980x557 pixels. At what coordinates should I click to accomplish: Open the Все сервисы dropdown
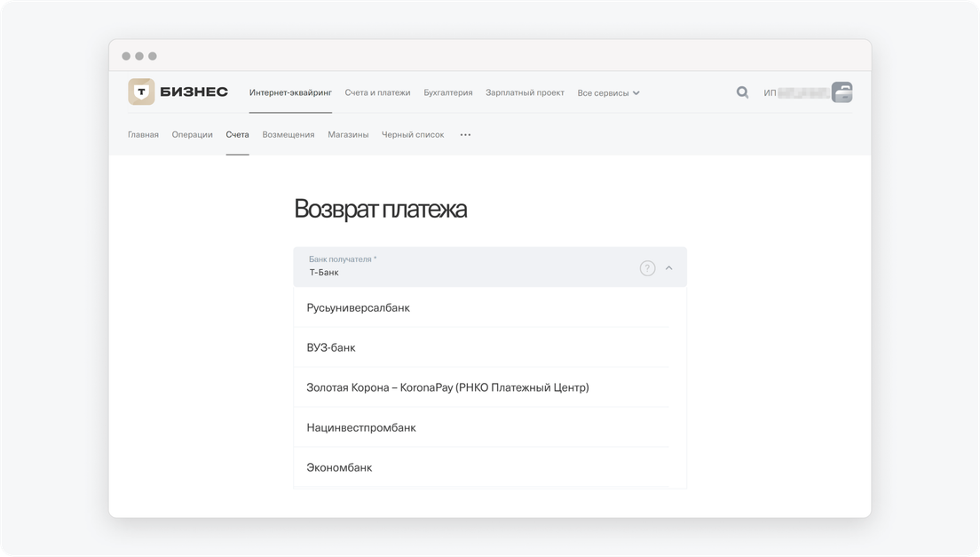tap(608, 93)
